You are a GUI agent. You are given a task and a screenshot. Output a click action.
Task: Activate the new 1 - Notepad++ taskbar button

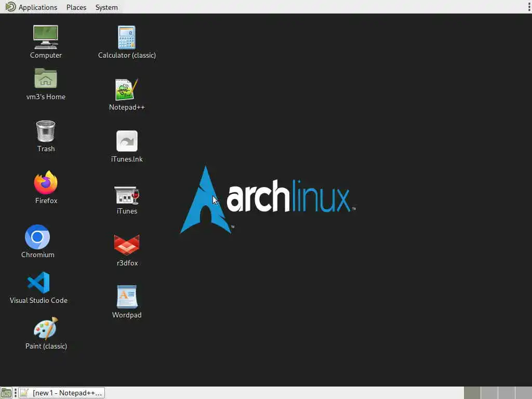61,393
